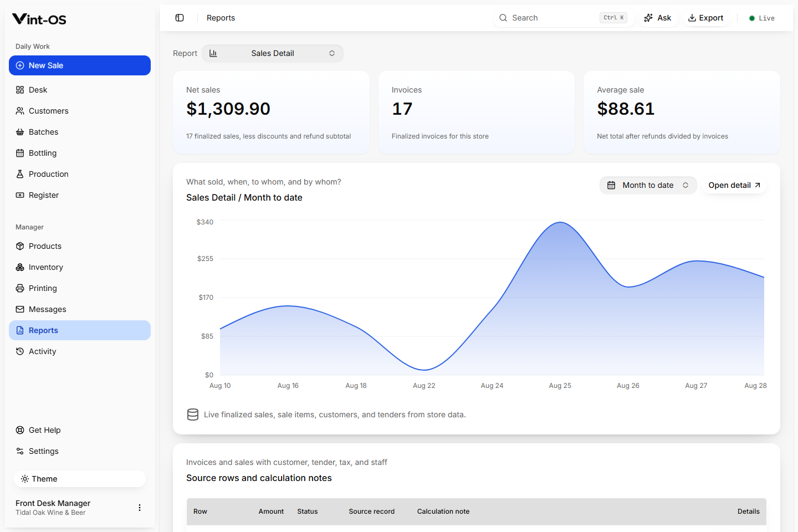Click the Ctrl K shortcut badge

click(613, 18)
